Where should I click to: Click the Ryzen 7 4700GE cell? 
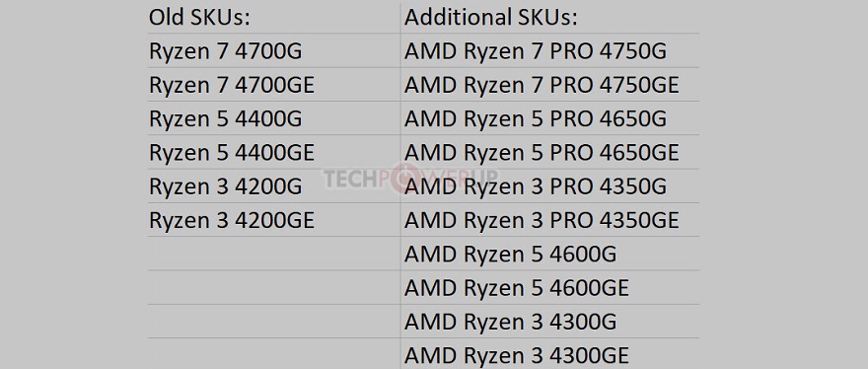click(273, 85)
